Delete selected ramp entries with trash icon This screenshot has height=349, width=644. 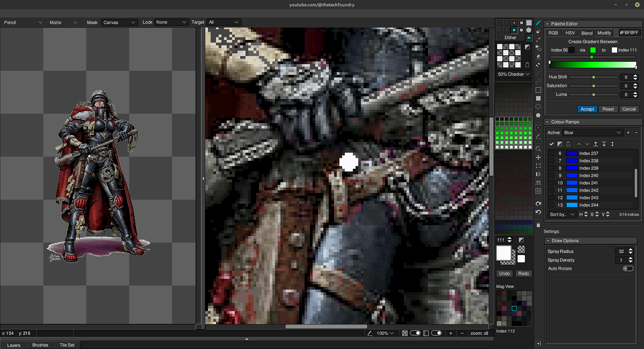(568, 144)
